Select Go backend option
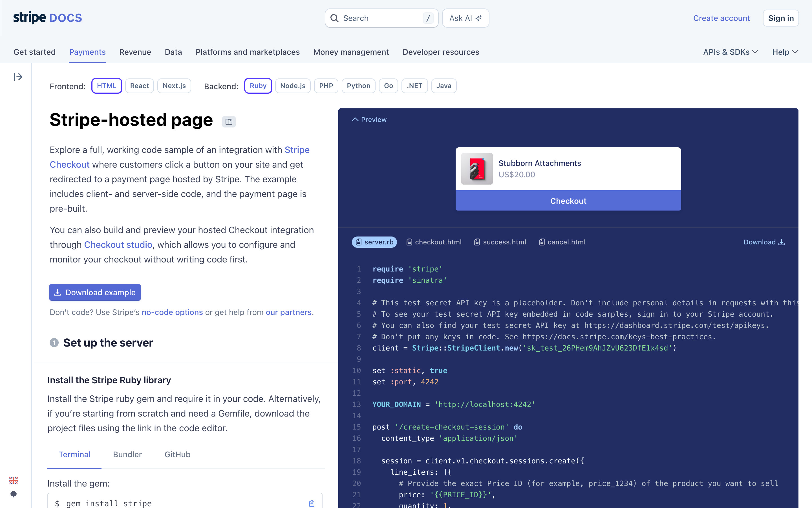The height and width of the screenshot is (508, 812). click(389, 86)
